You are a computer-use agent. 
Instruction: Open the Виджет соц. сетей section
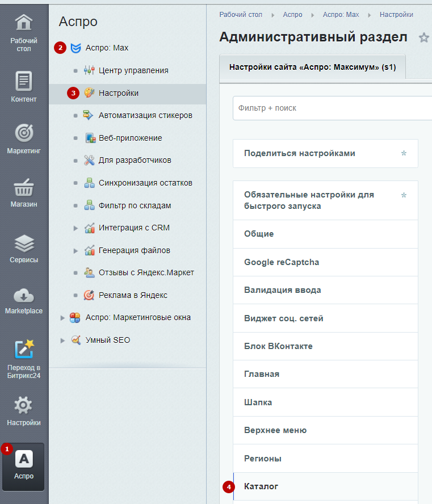(325, 318)
